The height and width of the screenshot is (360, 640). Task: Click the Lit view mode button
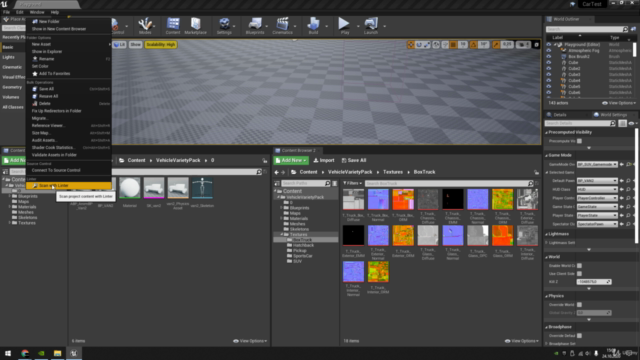point(120,44)
